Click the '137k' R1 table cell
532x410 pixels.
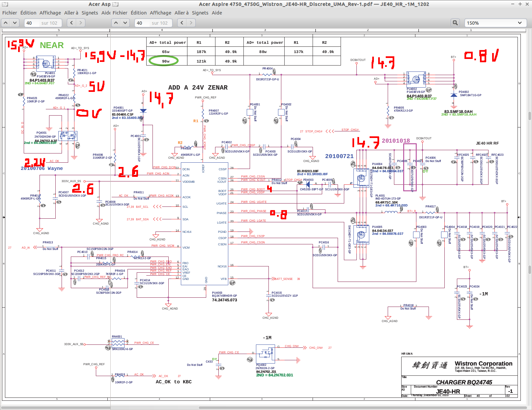click(x=298, y=52)
